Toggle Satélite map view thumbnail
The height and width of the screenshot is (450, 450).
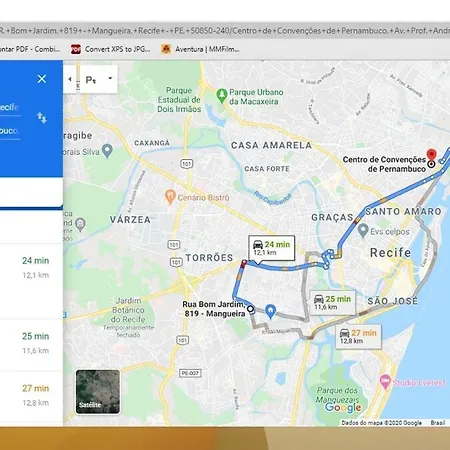click(98, 392)
